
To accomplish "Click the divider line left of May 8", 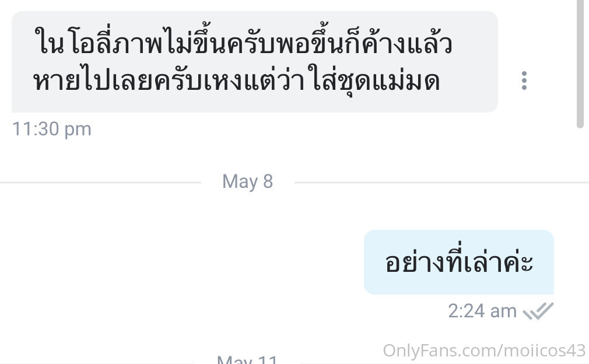I will click(101, 183).
